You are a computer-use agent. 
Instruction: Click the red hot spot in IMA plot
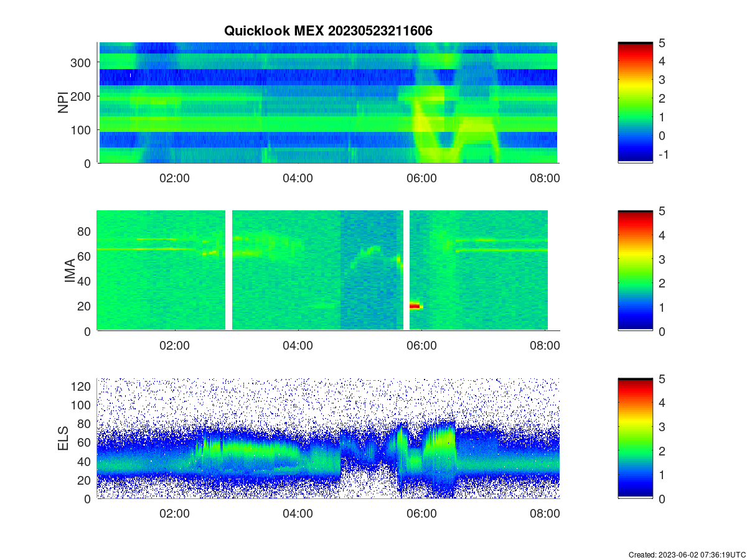415,306
